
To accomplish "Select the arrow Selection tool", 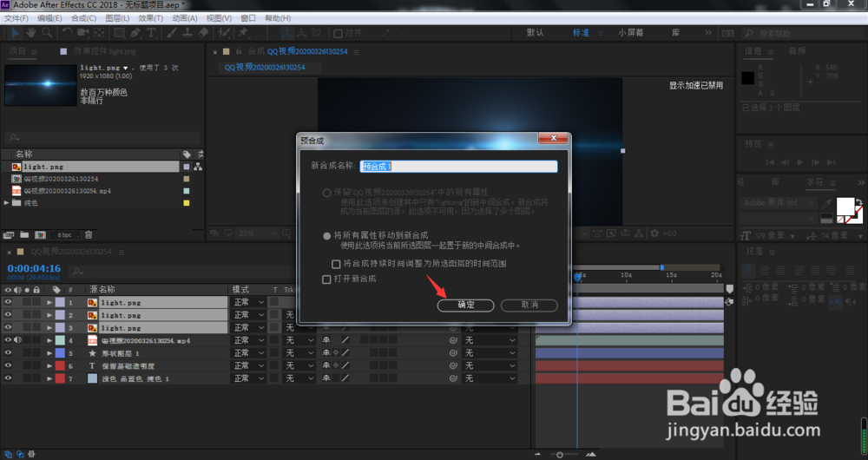I will [15, 33].
